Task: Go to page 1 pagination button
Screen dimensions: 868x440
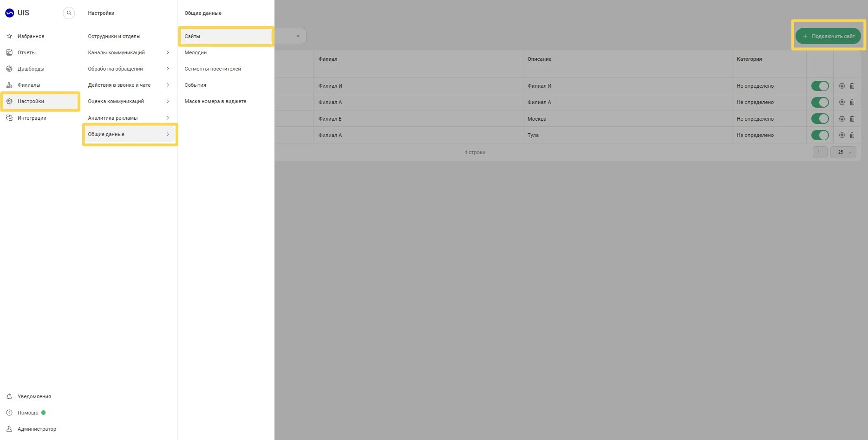Action: click(x=820, y=152)
